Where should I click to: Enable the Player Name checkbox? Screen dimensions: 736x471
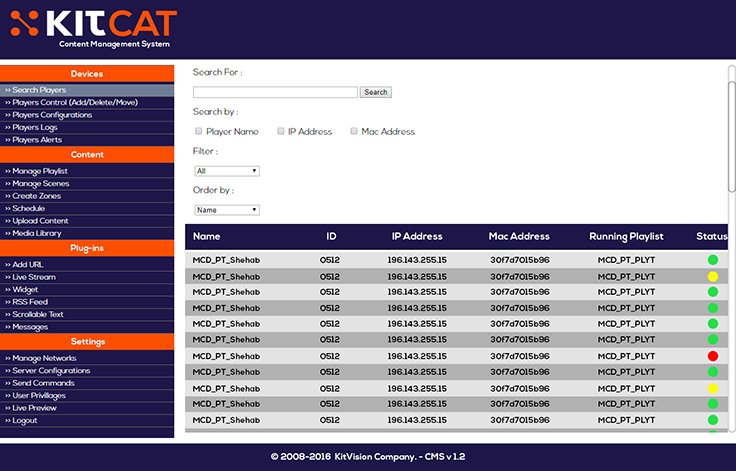click(x=198, y=131)
